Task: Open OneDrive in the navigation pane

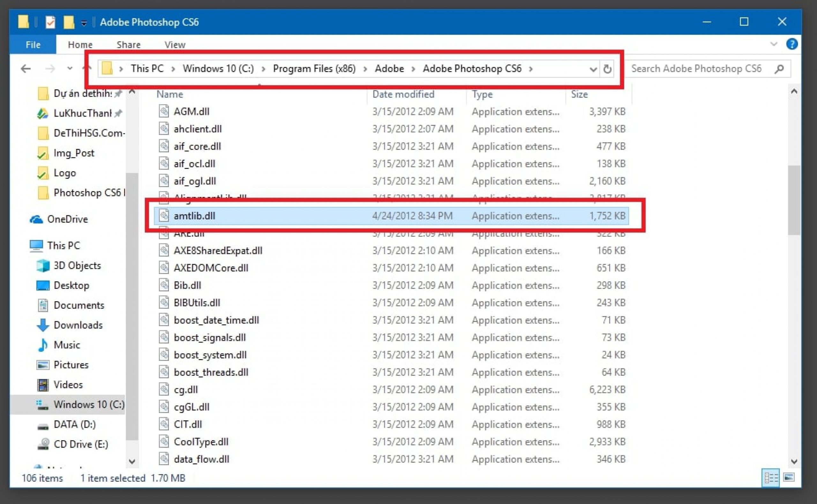Action: pos(67,219)
